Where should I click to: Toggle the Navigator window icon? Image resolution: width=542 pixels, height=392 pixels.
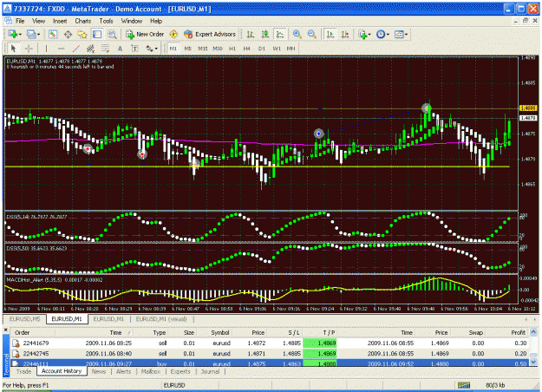tap(82, 34)
